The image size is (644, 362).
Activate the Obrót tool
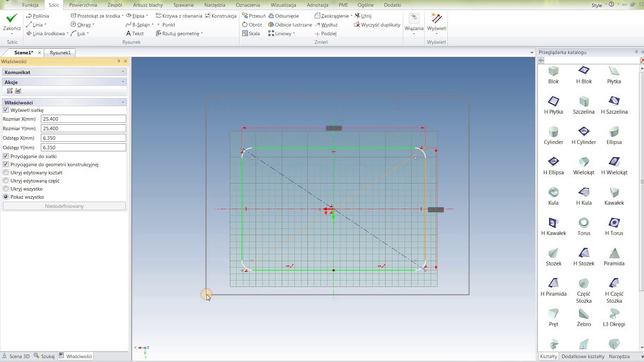coord(252,25)
